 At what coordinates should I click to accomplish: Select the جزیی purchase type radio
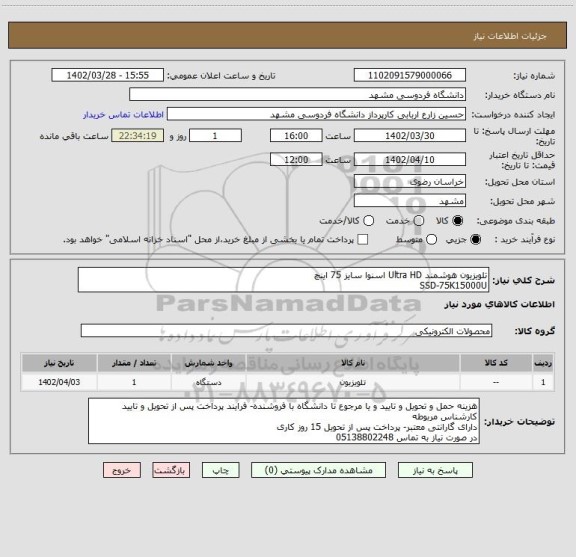point(476,240)
